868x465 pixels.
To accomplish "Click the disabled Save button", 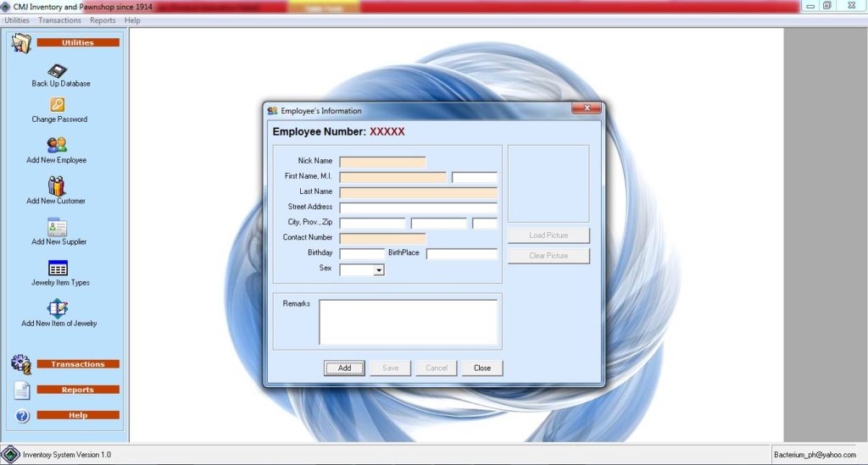I will (x=390, y=368).
